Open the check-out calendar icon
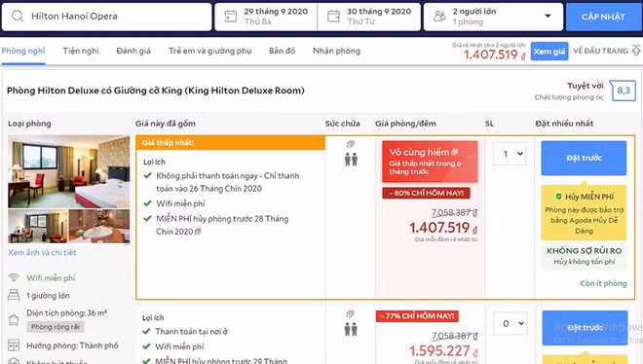This screenshot has width=643, height=364. pyautogui.click(x=333, y=17)
